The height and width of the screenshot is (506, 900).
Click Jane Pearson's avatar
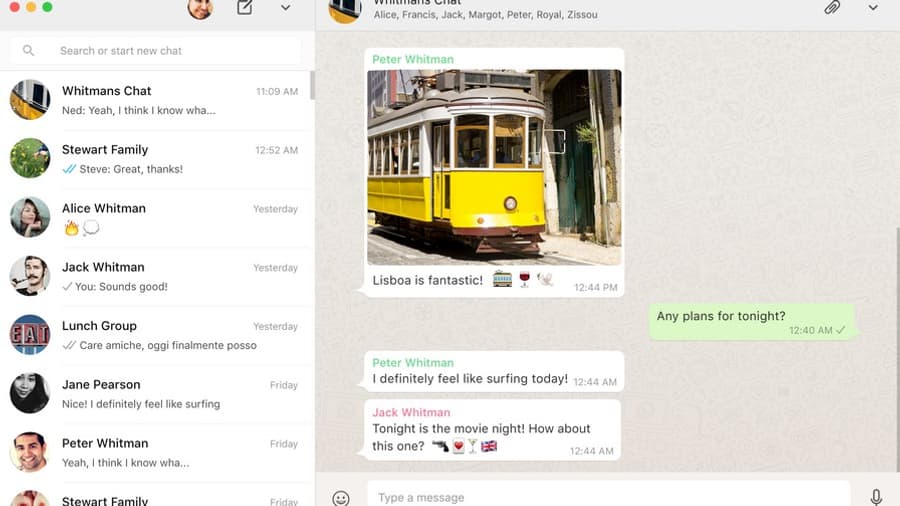coord(30,394)
